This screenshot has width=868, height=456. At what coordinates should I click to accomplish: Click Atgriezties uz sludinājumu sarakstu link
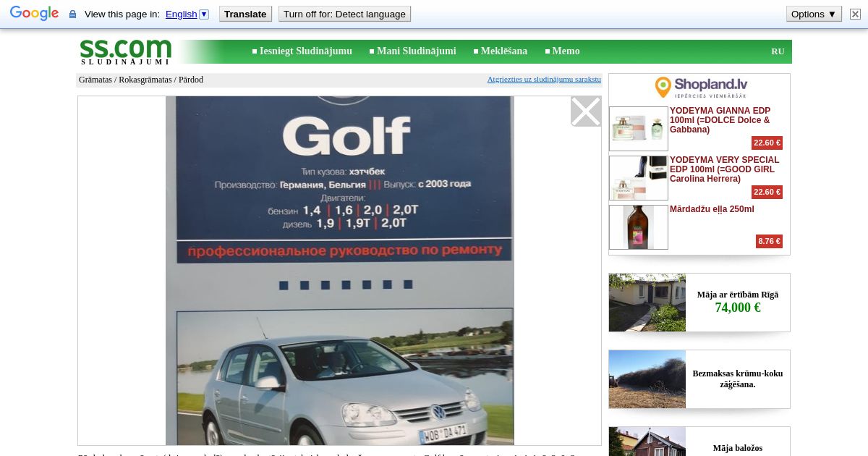[544, 80]
